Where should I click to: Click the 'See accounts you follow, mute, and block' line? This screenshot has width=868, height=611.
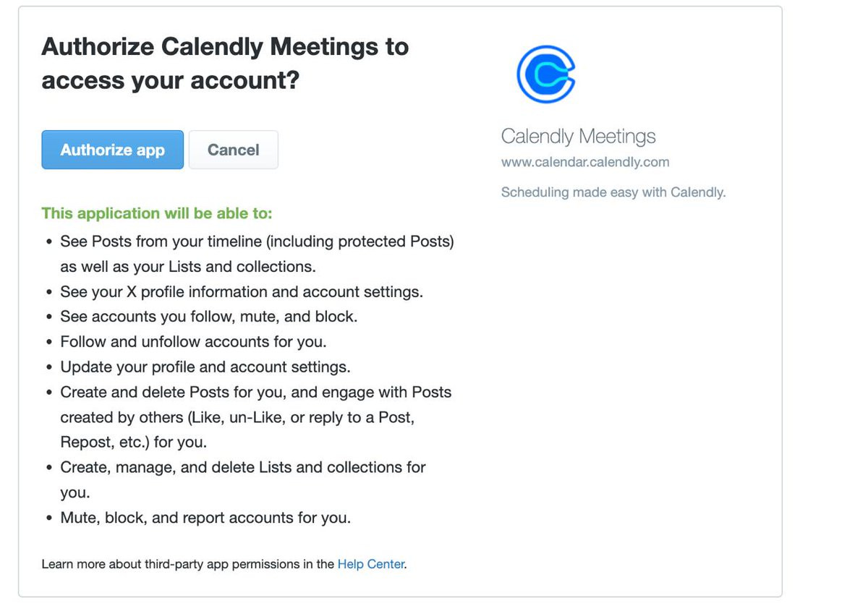click(208, 317)
